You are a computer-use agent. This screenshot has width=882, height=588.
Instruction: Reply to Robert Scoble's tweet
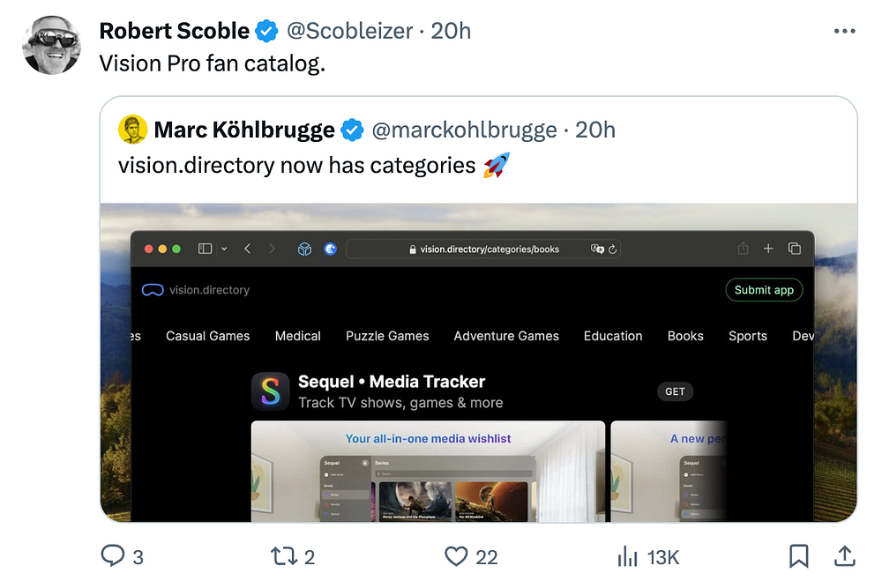pos(114,556)
